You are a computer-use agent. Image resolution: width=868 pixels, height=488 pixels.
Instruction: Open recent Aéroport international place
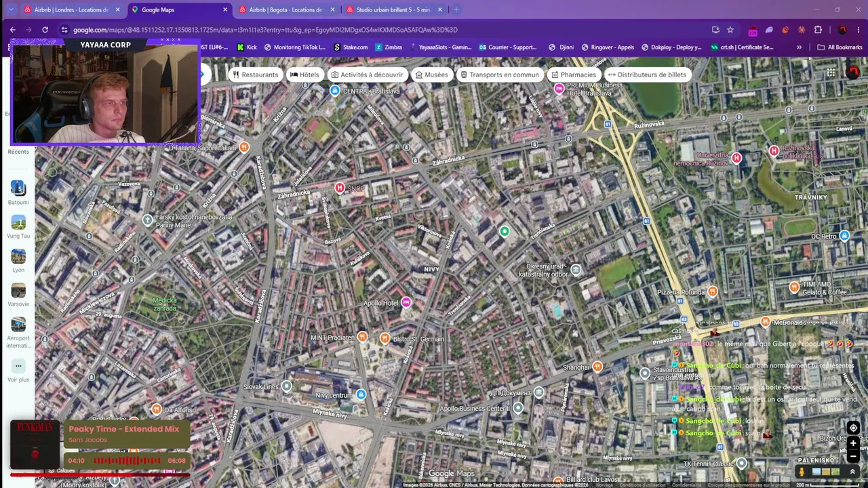(x=18, y=332)
